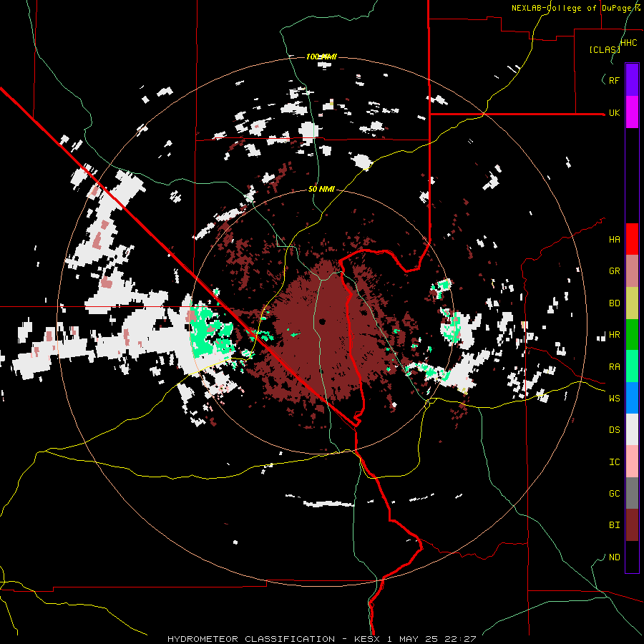The width and height of the screenshot is (644, 644).
Task: Click the GR legend color block
Action: coord(632,270)
